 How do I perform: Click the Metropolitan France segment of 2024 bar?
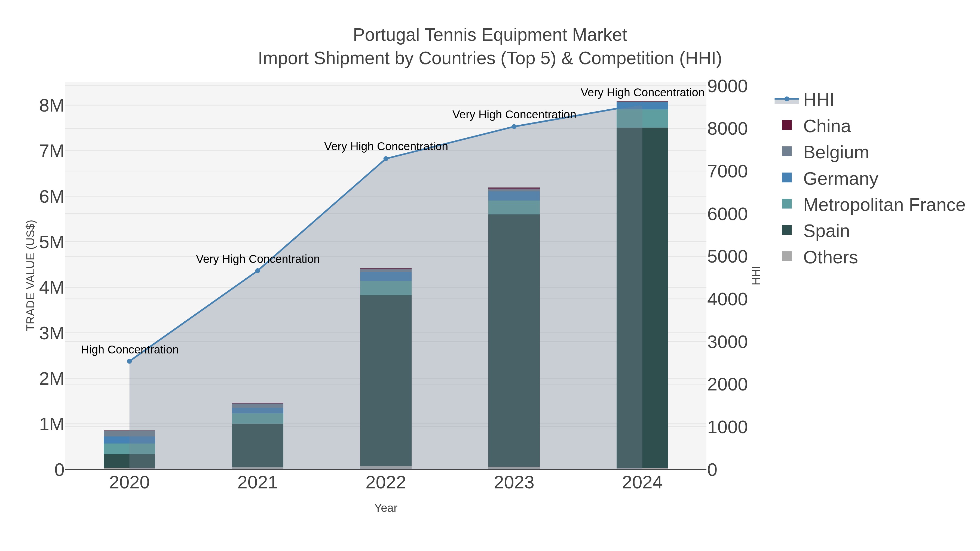pos(642,119)
